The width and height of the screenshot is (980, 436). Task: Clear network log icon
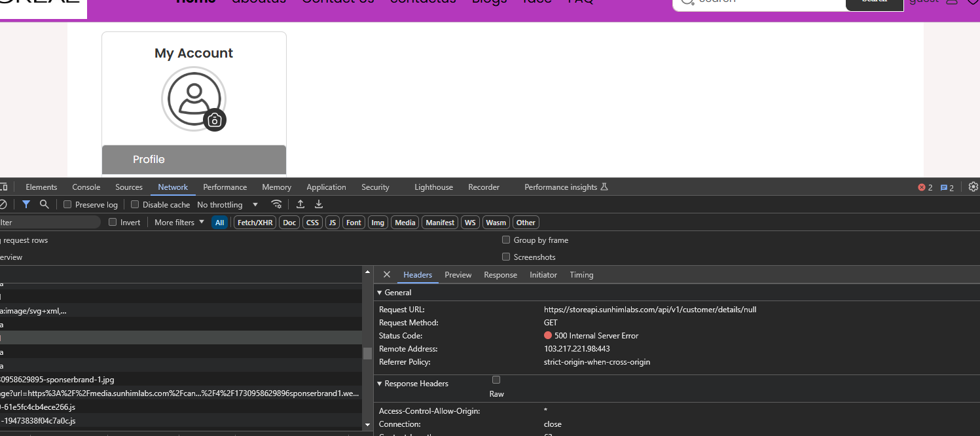pyautogui.click(x=3, y=204)
